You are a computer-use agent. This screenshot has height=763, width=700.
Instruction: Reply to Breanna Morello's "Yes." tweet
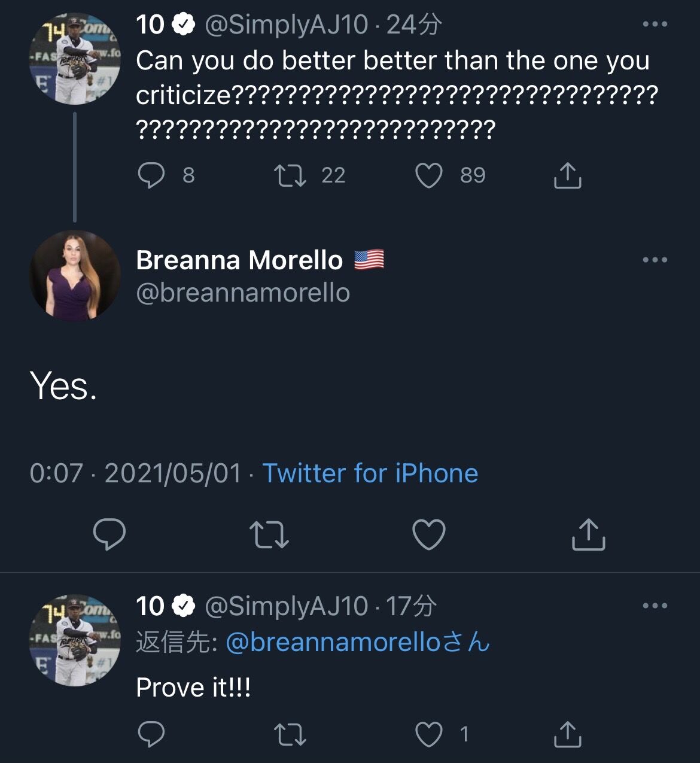point(110,534)
